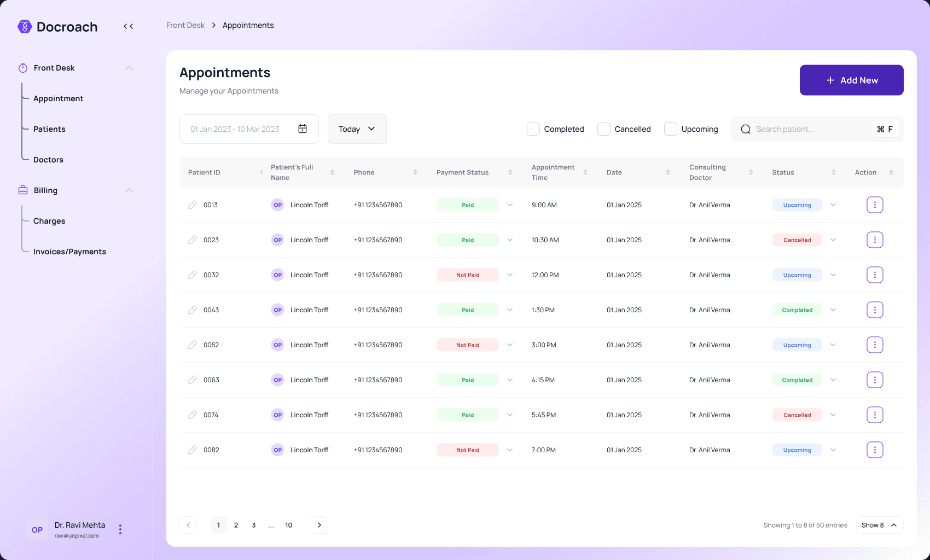Select Invoices/Payments in sidebar

(69, 252)
